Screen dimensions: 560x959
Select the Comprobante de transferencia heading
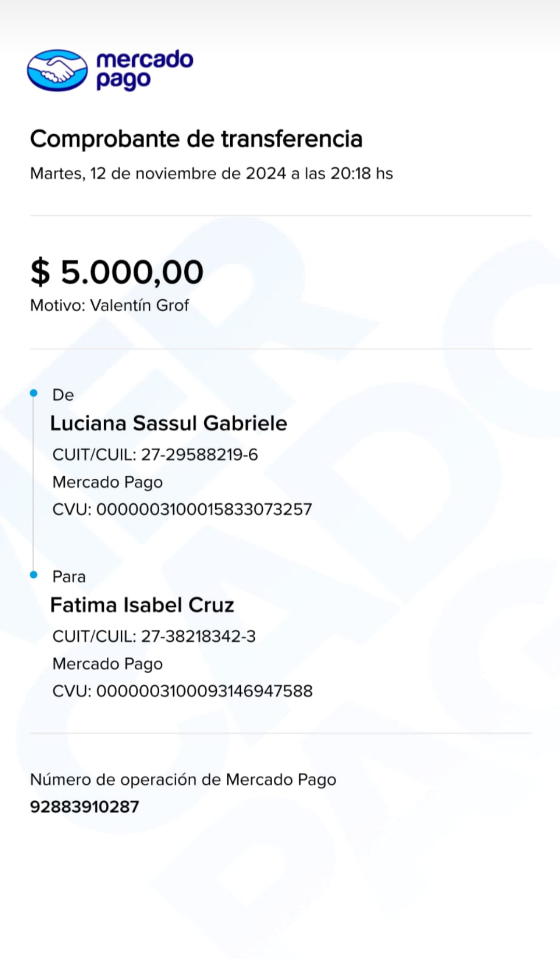[x=196, y=139]
